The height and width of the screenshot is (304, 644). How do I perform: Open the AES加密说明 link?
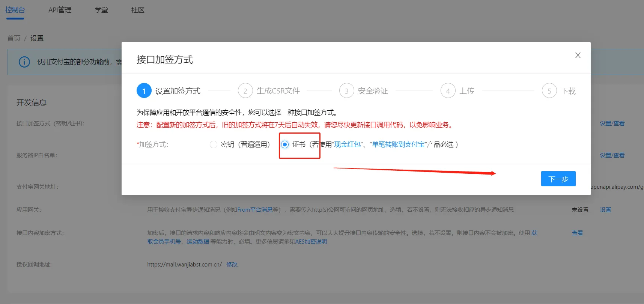pyautogui.click(x=311, y=242)
